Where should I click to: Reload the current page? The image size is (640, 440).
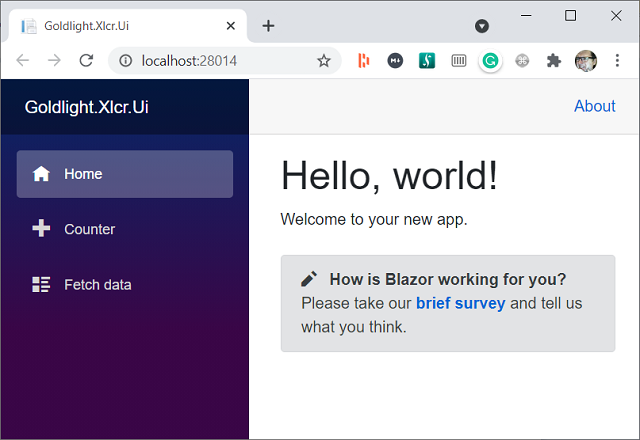[x=86, y=61]
